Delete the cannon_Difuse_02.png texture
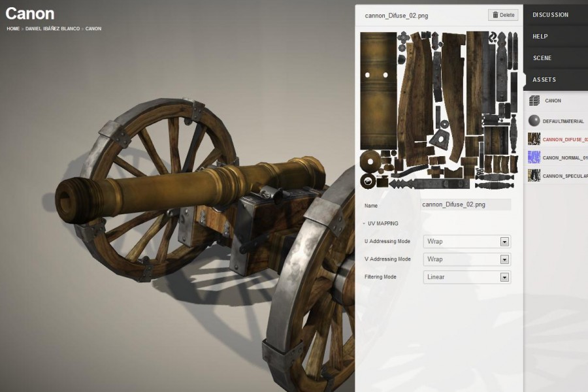 coord(503,15)
